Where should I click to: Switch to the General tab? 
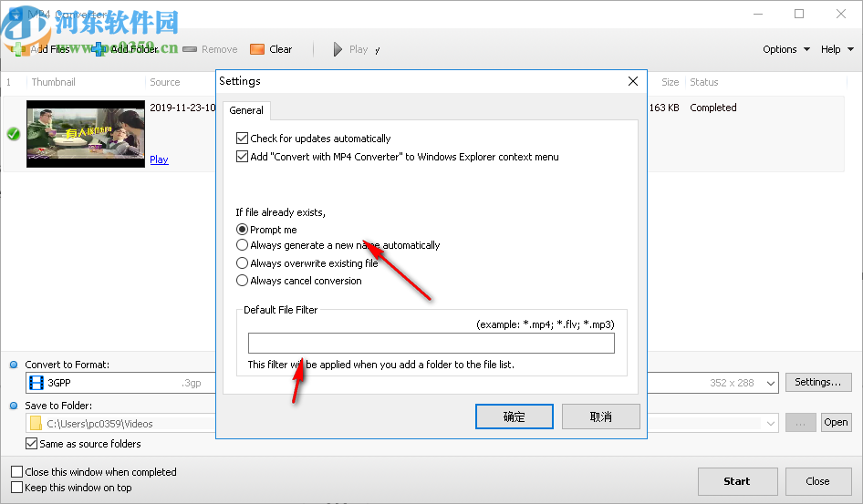(246, 110)
